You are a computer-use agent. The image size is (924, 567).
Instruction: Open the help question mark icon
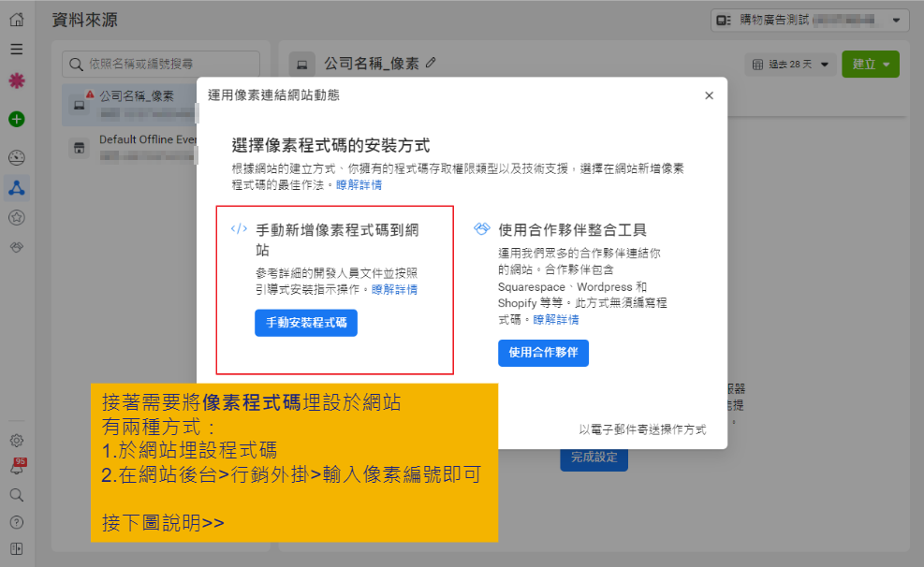click(x=16, y=522)
